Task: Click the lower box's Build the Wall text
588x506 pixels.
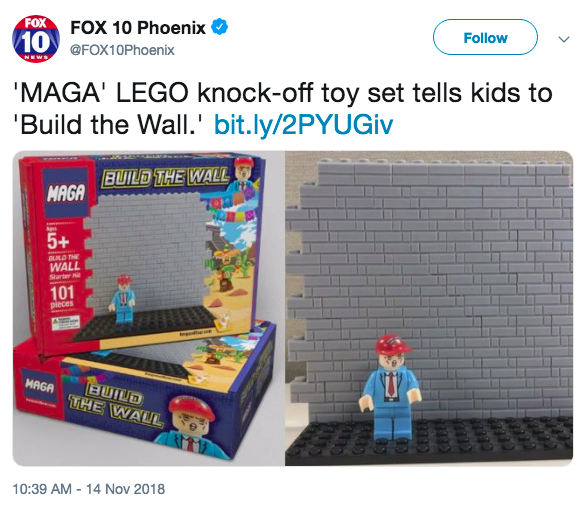Action: 116,405
